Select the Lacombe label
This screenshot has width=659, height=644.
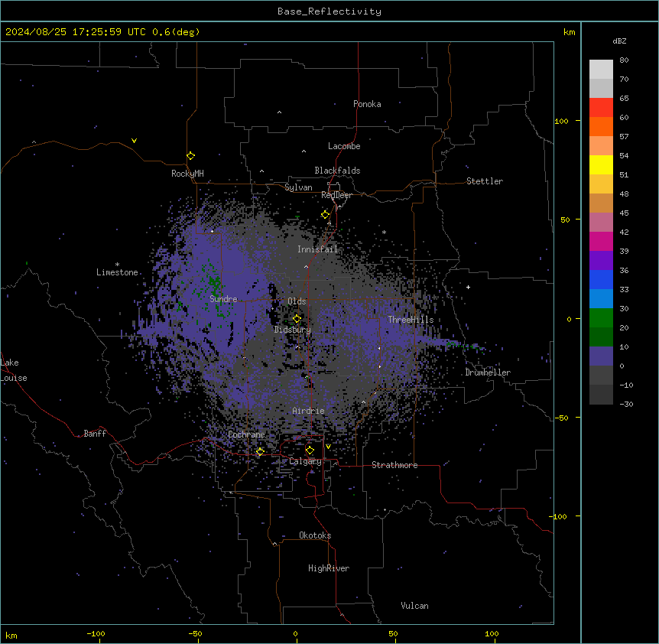pos(344,146)
